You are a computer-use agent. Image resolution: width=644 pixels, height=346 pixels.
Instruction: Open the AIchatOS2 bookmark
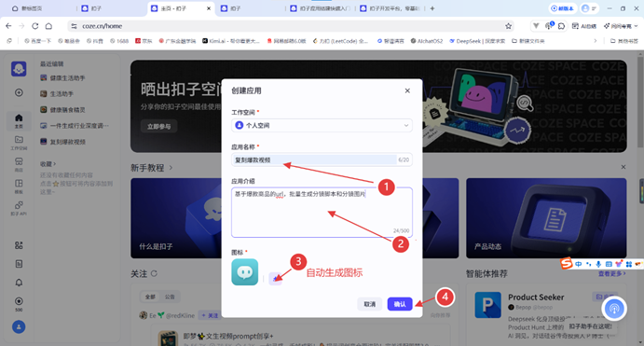point(427,41)
